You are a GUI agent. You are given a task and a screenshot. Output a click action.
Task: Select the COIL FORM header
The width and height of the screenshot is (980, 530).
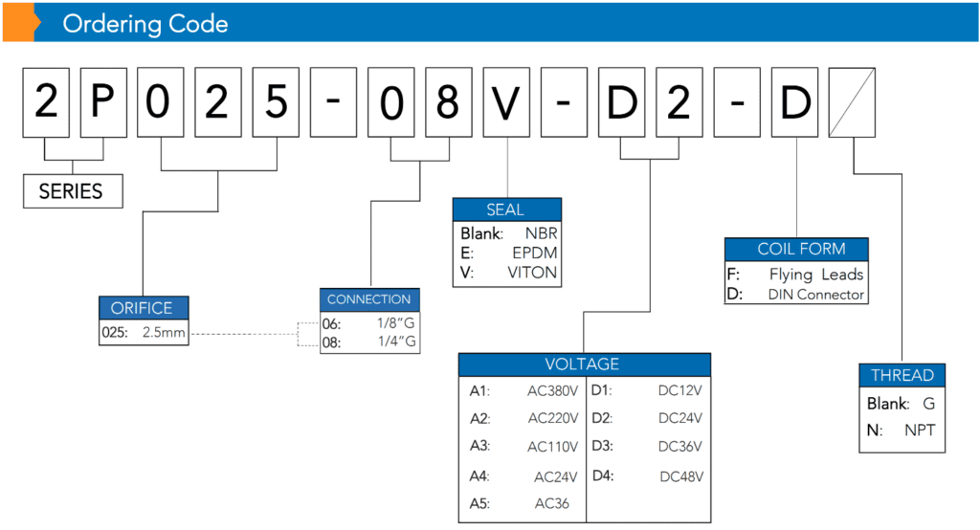click(x=796, y=249)
